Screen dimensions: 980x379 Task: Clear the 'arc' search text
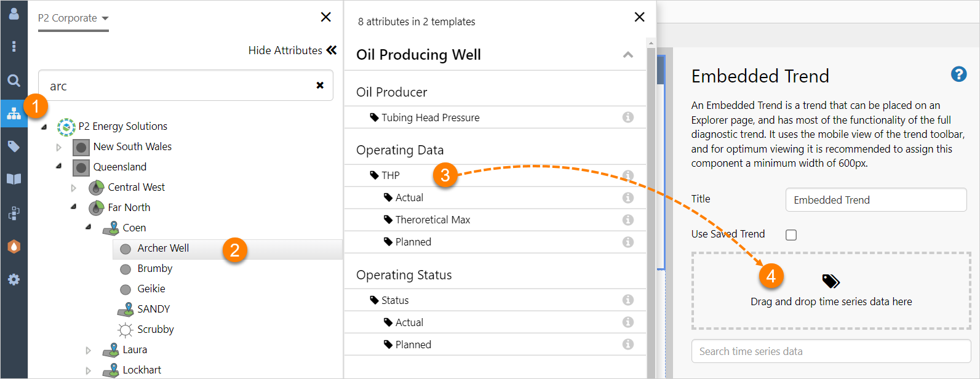[x=320, y=86]
